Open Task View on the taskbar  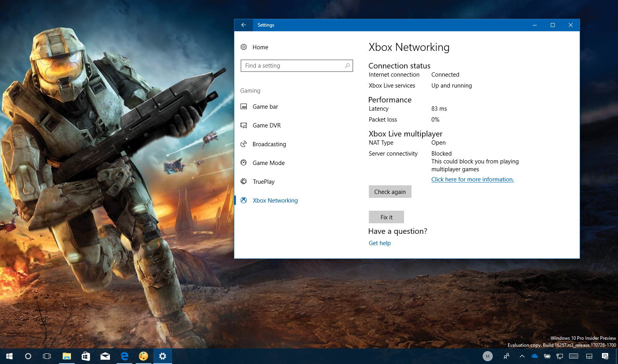click(x=47, y=356)
